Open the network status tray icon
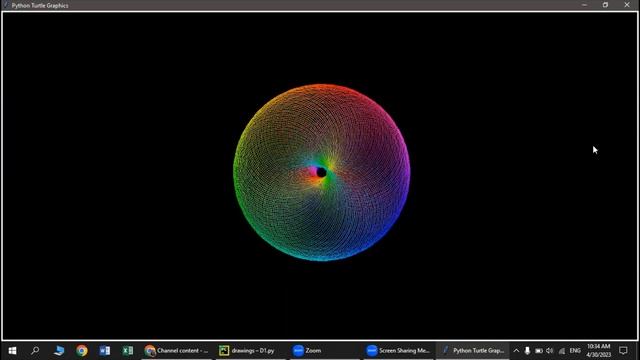This screenshot has width=640, height=360. [562, 351]
